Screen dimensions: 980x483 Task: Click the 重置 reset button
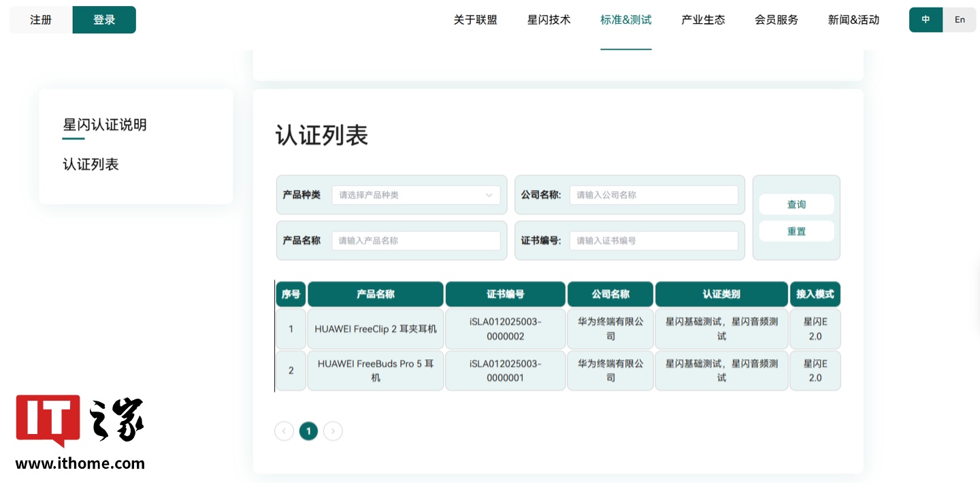click(x=796, y=231)
